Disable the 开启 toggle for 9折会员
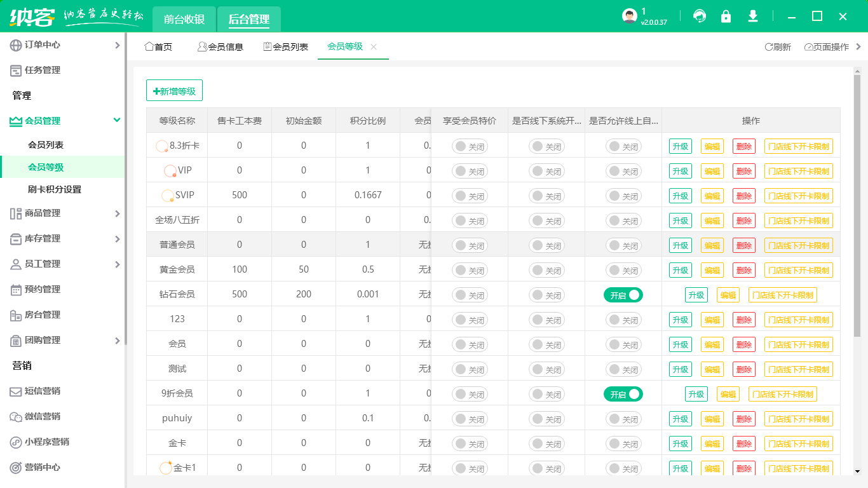The width and height of the screenshot is (868, 488). coord(623,394)
